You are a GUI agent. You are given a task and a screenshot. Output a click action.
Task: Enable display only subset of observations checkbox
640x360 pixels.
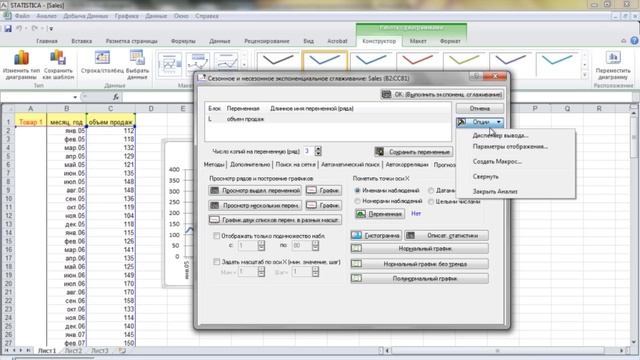tap(217, 236)
